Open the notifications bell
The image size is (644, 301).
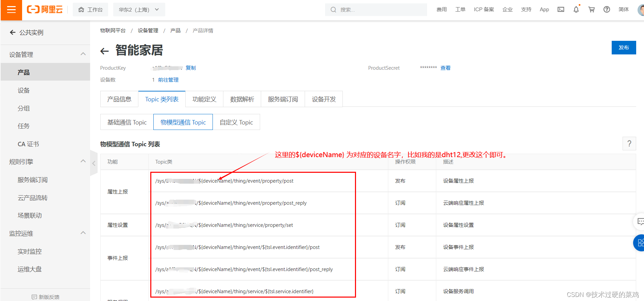pyautogui.click(x=576, y=10)
